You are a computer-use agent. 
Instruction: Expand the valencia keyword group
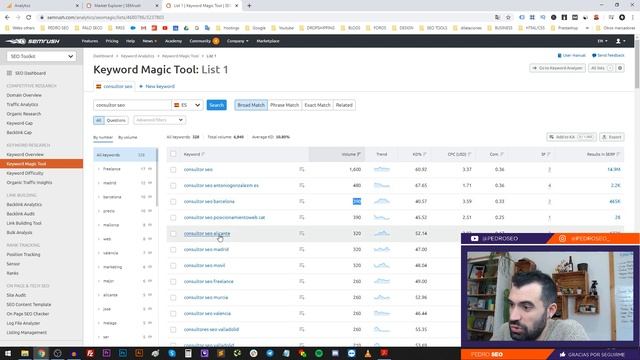(x=99, y=253)
